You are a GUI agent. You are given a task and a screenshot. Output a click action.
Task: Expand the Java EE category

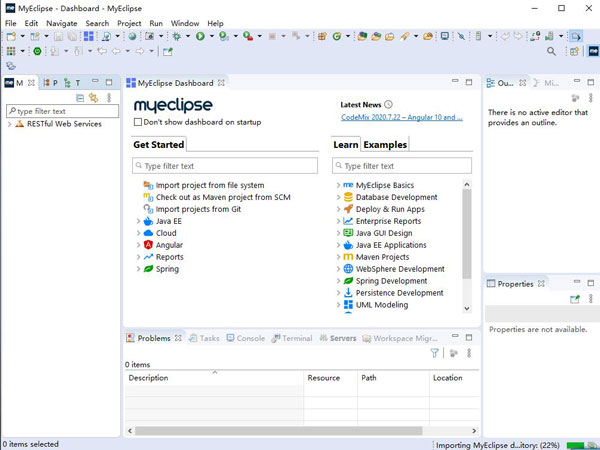coord(136,221)
